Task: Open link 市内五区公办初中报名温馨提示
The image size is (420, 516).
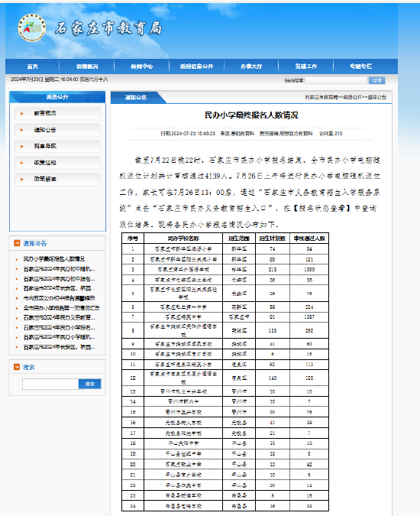Action: [59, 298]
